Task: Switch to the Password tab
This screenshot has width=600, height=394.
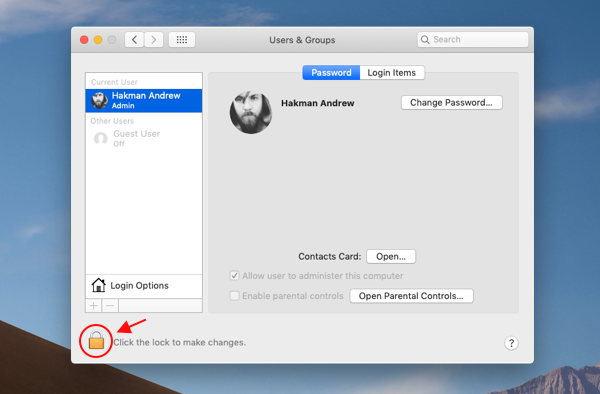Action: (x=331, y=72)
